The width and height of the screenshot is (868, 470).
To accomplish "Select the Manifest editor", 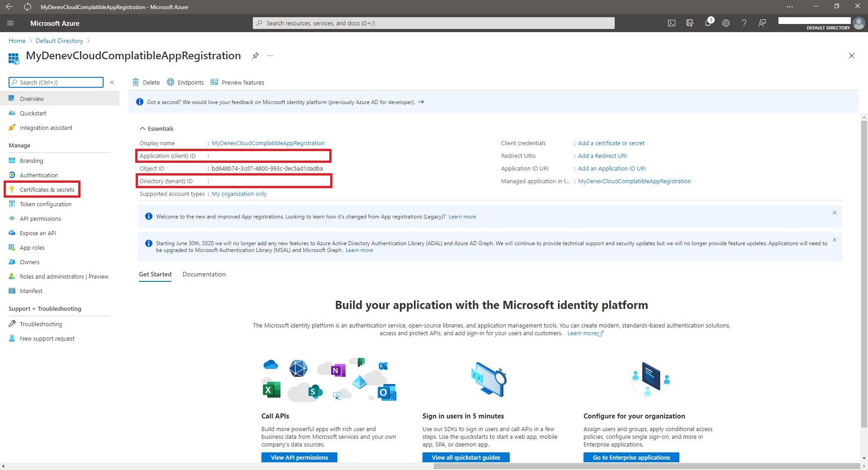I will point(31,291).
